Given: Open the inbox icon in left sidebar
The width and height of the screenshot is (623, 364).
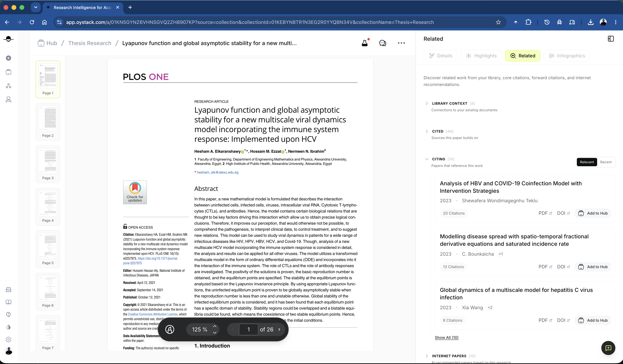Looking at the screenshot, I should coord(9,289).
